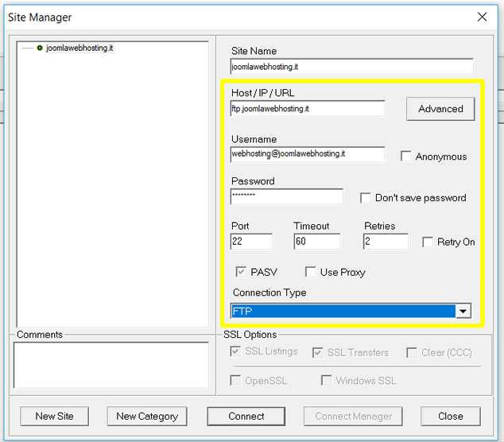The width and height of the screenshot is (504, 442).
Task: Click the Timeout value field
Action: click(316, 241)
